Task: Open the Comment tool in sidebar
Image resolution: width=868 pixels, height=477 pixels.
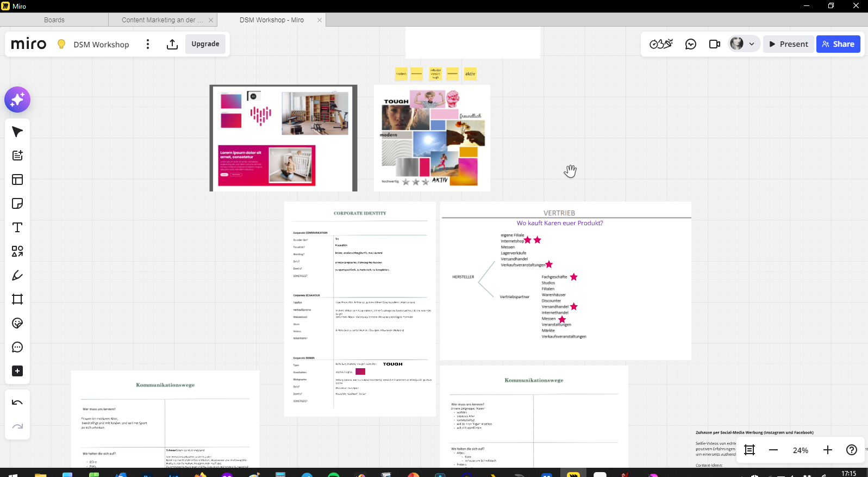Action: 17,347
